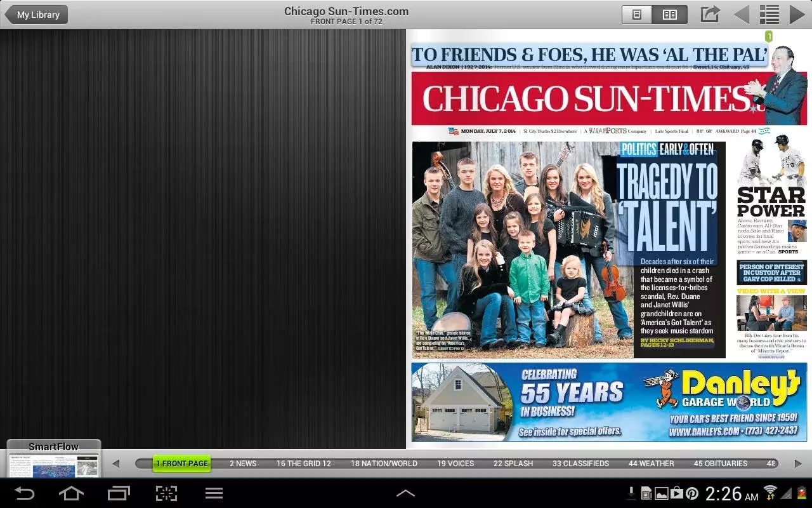The image size is (812, 508).
Task: Tap the Willis Clan family photo
Action: [x=522, y=249]
